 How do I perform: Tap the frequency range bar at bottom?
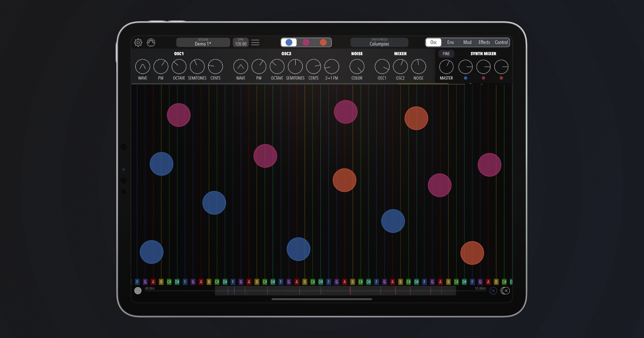point(335,291)
